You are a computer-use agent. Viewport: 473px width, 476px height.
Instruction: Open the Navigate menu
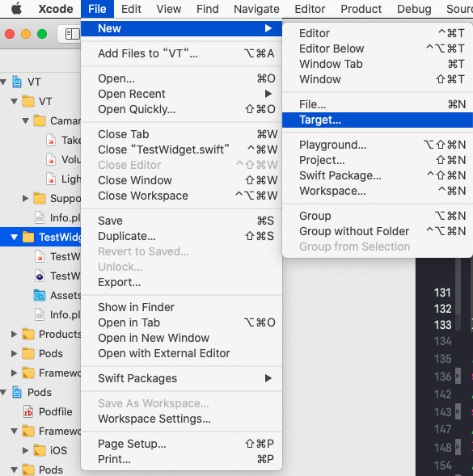point(256,9)
